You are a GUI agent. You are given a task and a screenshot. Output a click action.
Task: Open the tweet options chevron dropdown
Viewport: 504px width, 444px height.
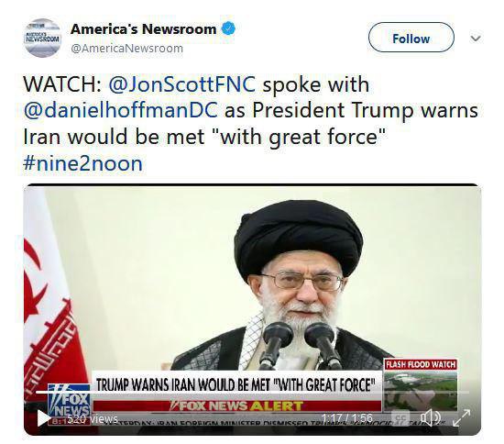pos(476,39)
